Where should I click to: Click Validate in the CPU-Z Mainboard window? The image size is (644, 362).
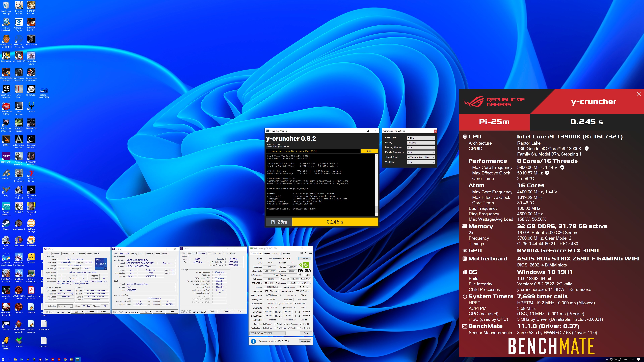(159, 312)
